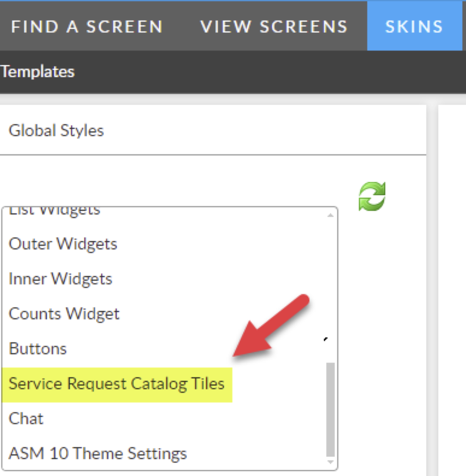The image size is (466, 476).
Task: Select Outer Widgets in the list
Action: click(63, 244)
